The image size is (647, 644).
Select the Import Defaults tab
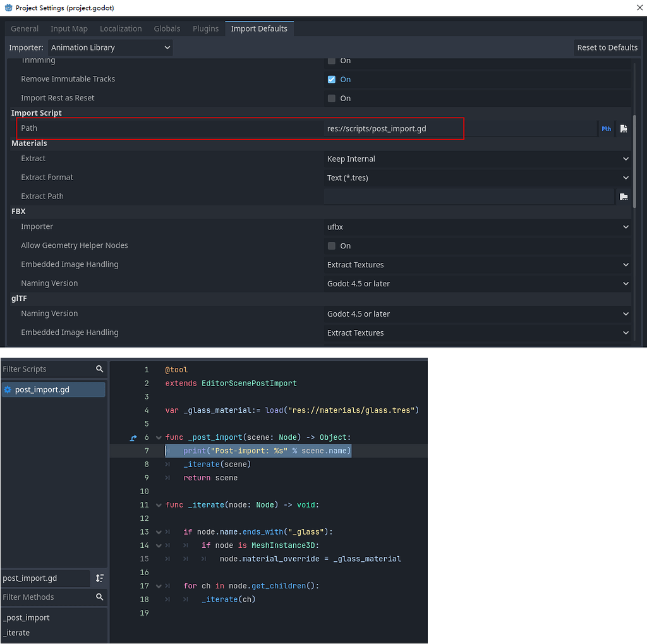pos(258,28)
